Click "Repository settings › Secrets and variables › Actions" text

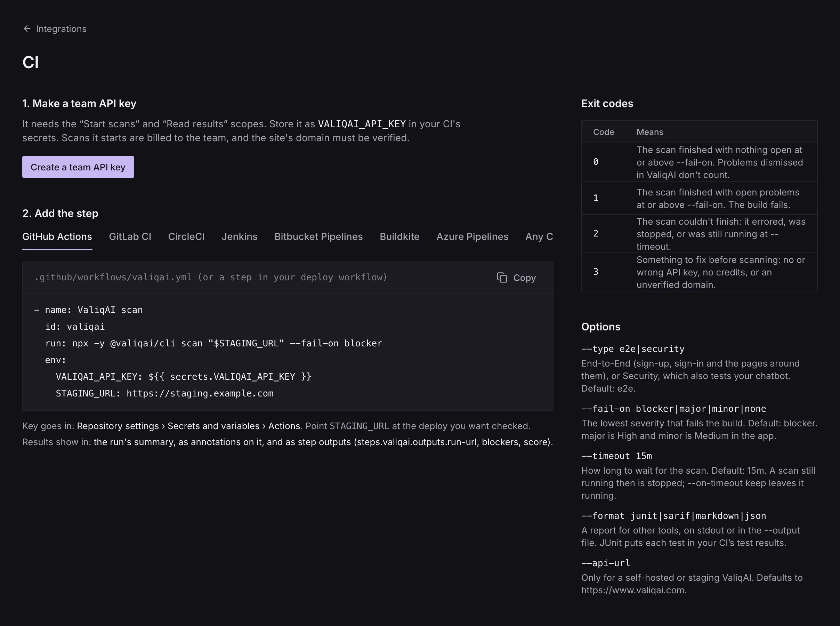[188, 426]
